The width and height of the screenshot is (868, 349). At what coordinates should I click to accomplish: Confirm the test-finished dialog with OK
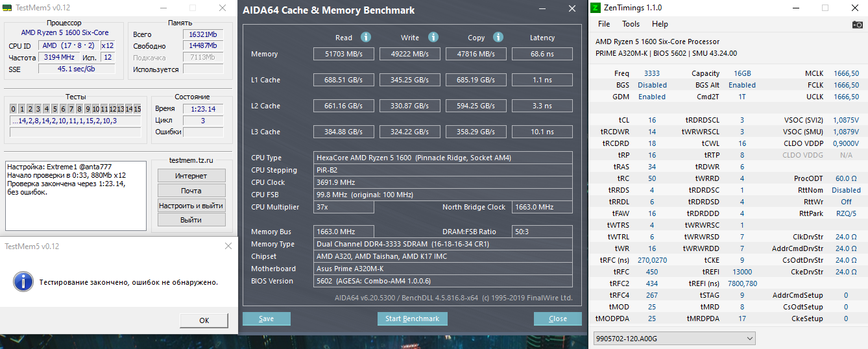(x=204, y=320)
